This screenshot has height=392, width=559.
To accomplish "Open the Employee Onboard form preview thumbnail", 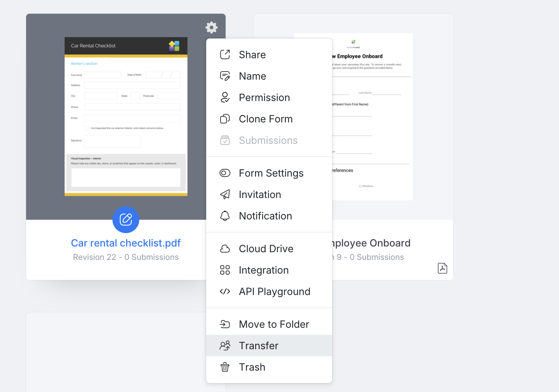I will click(x=372, y=117).
